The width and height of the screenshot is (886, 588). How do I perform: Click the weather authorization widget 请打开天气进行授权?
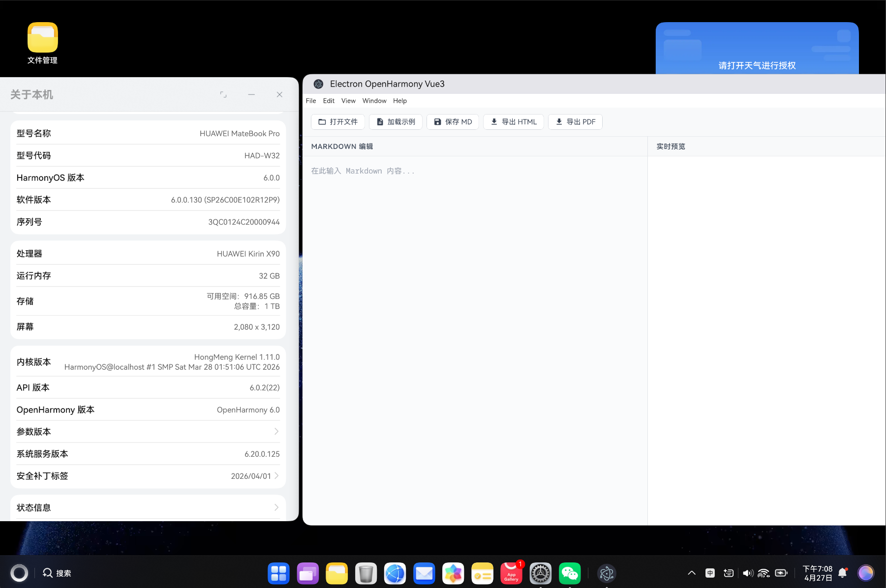coord(757,48)
